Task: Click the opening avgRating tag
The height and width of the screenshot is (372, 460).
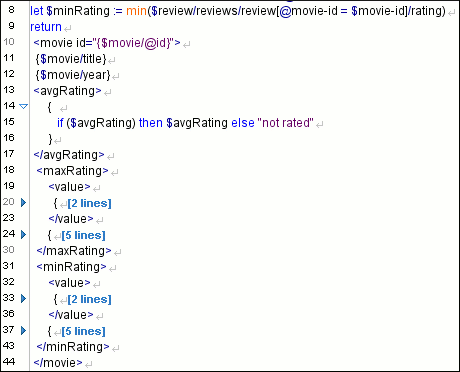Action: [x=67, y=91]
